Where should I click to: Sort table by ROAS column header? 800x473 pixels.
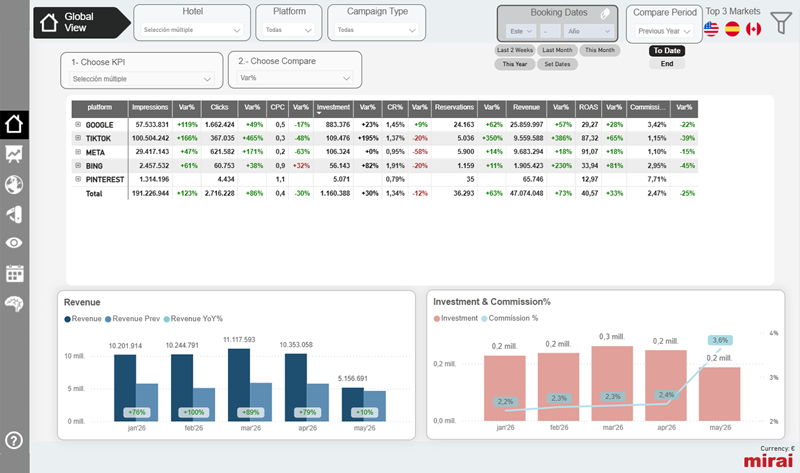(588, 108)
